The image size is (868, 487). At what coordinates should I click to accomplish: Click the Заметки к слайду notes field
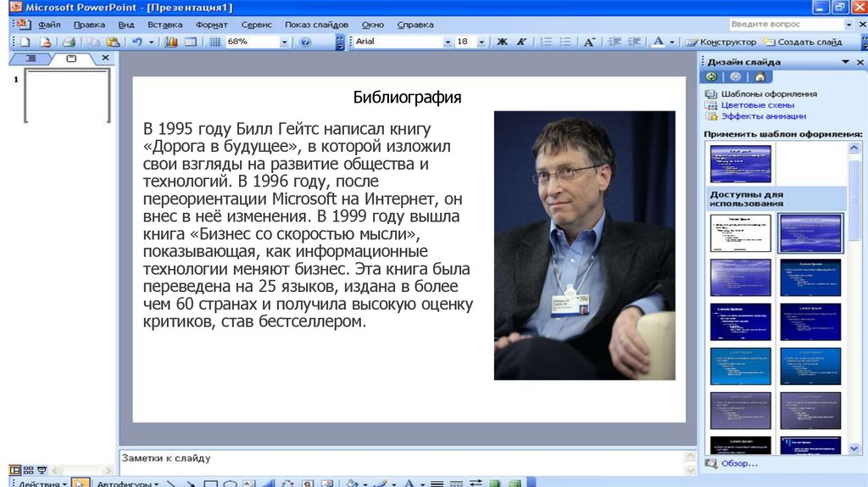point(402,462)
